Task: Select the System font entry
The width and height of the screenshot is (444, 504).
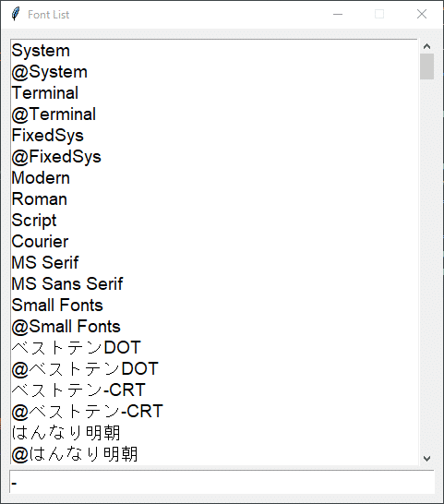Action: 214,51
